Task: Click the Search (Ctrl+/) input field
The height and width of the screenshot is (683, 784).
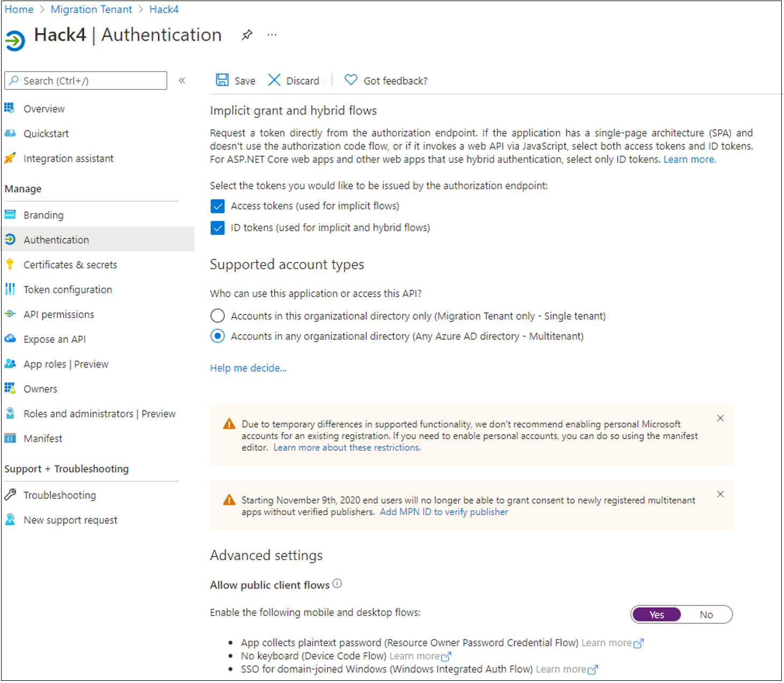Action: 86,80
